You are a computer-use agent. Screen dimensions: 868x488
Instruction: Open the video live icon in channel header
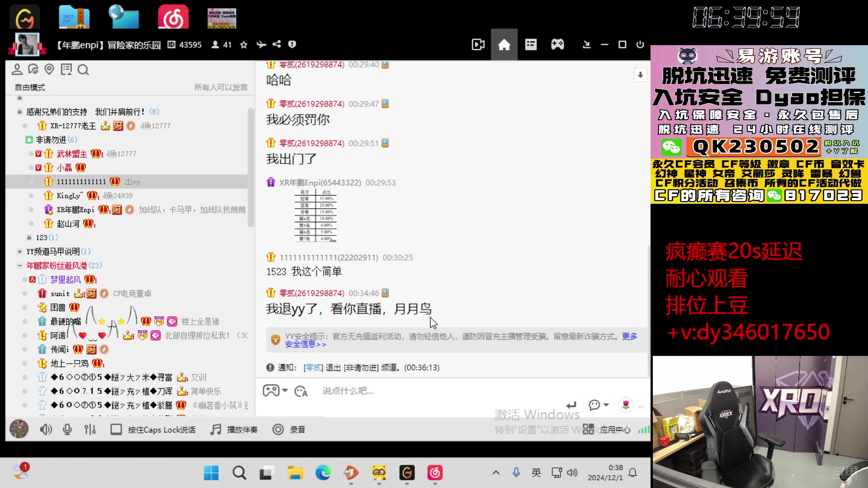(x=478, y=45)
